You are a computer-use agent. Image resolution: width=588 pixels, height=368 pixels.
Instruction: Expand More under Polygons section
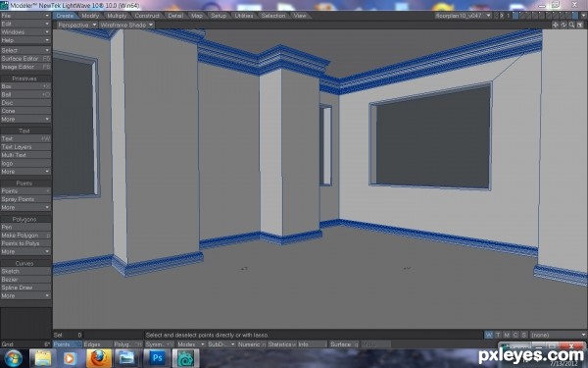[25, 251]
